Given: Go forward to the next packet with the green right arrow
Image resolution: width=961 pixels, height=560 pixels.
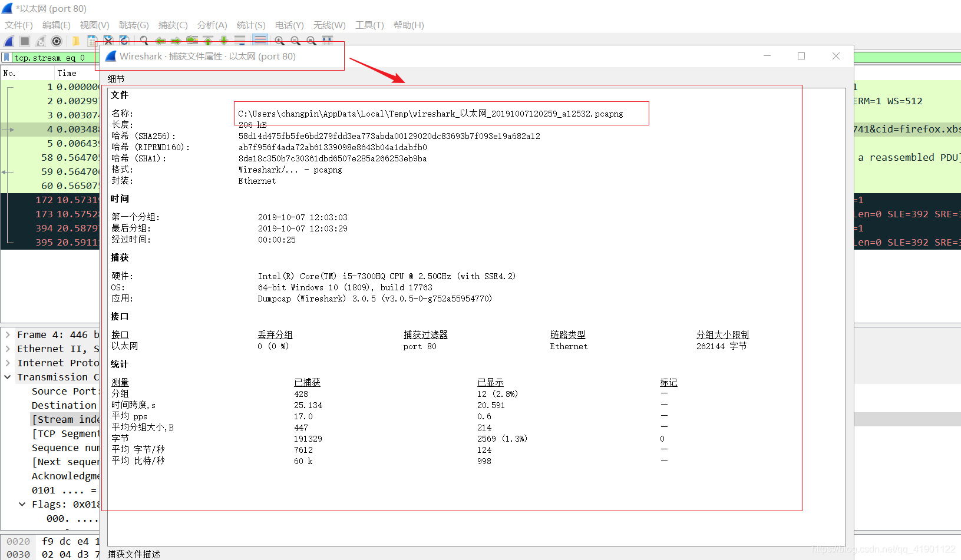Looking at the screenshot, I should (176, 41).
